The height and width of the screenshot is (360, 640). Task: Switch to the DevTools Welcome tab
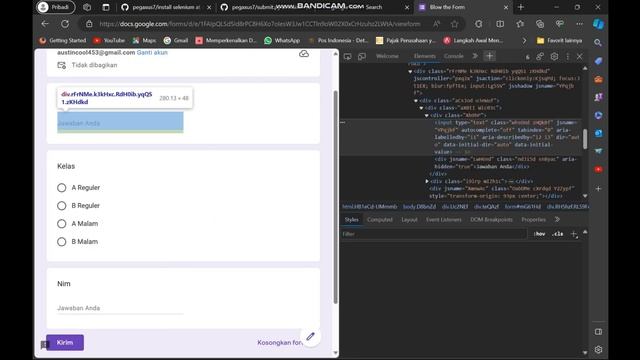[387, 56]
